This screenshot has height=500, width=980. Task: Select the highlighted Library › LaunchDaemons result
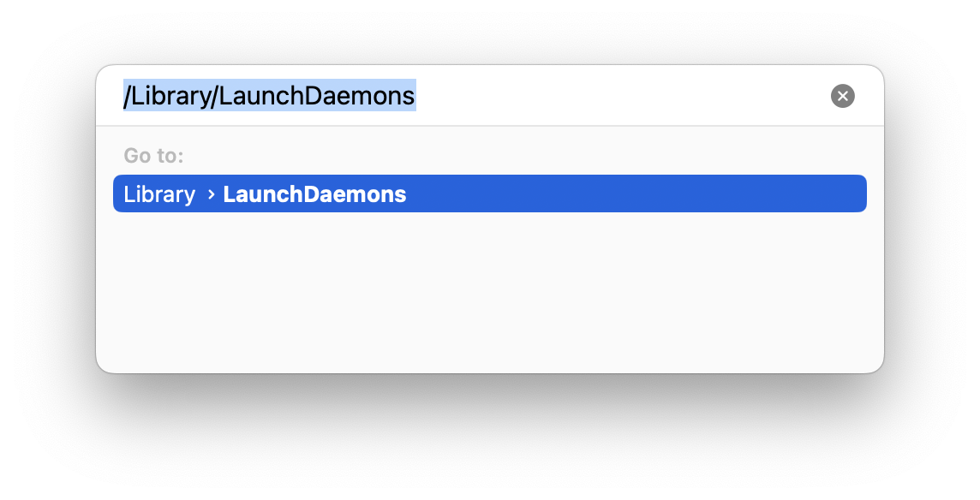(x=490, y=193)
